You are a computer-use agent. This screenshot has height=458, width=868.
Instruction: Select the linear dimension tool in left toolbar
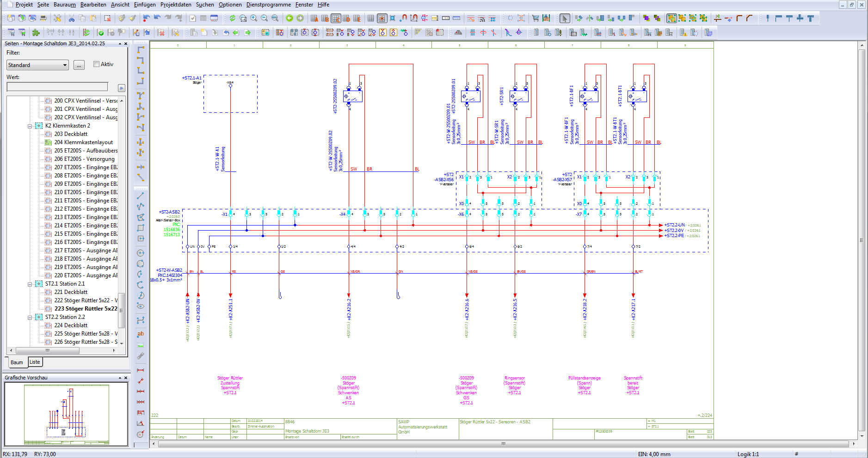click(141, 370)
